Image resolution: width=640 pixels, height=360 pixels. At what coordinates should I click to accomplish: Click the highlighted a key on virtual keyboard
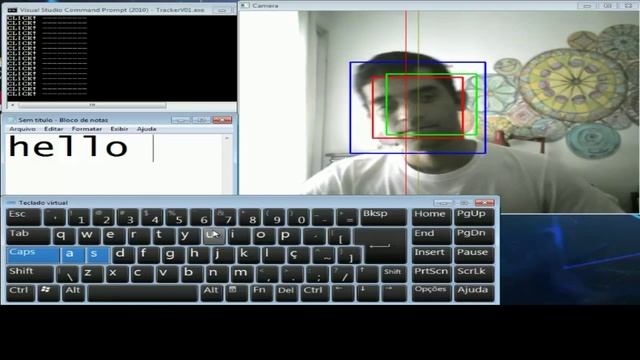point(72,255)
